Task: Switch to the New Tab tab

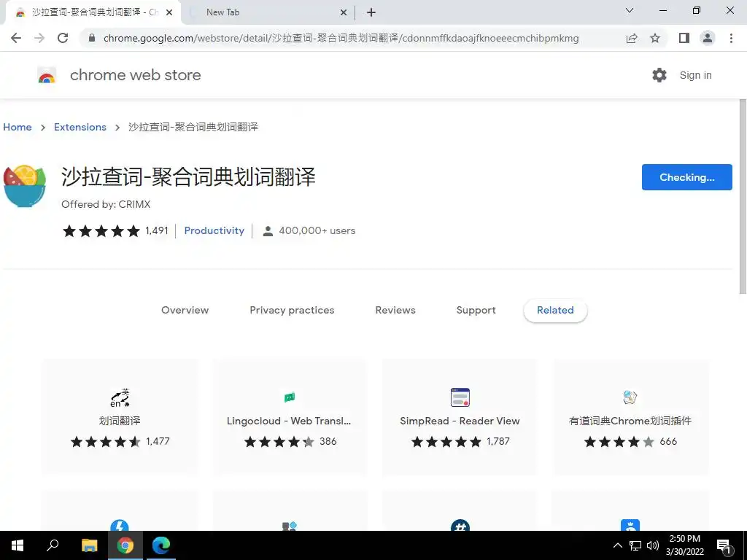Action: (268, 12)
